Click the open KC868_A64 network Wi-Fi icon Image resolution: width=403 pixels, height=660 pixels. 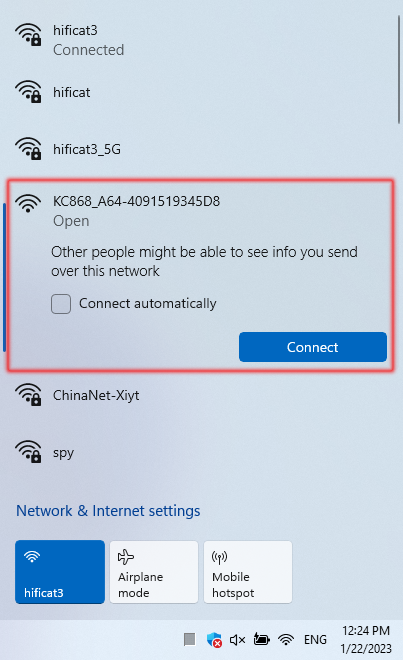(28, 203)
